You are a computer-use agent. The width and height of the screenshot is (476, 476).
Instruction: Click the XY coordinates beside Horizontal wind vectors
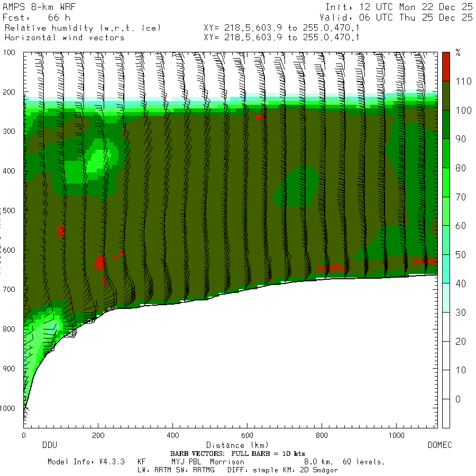[281, 38]
